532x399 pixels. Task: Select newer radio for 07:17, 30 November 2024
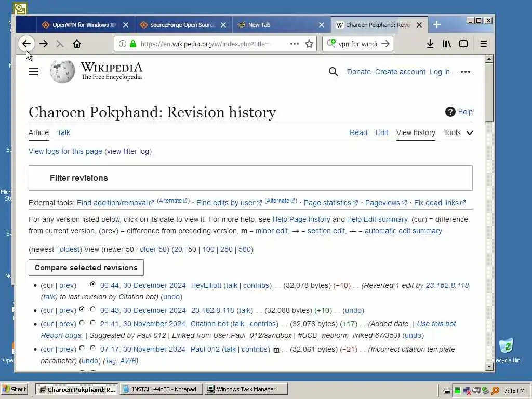[92, 348]
